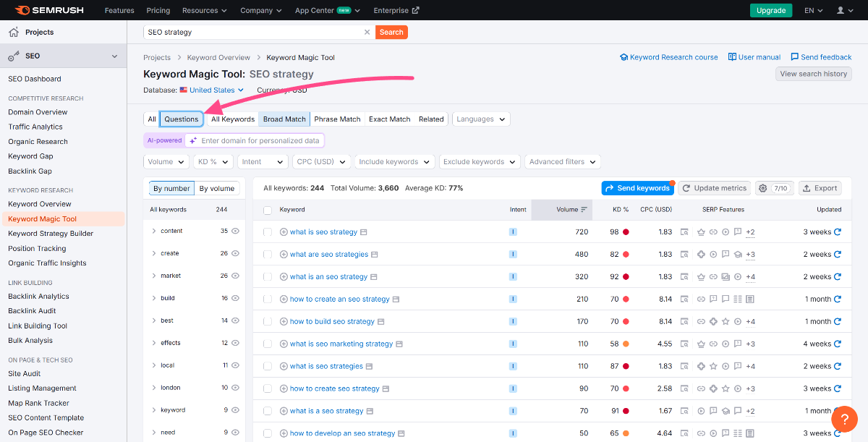The image size is (868, 442).
Task: Click Informational intent badge for 'what is seo strategy'
Action: [x=513, y=232]
